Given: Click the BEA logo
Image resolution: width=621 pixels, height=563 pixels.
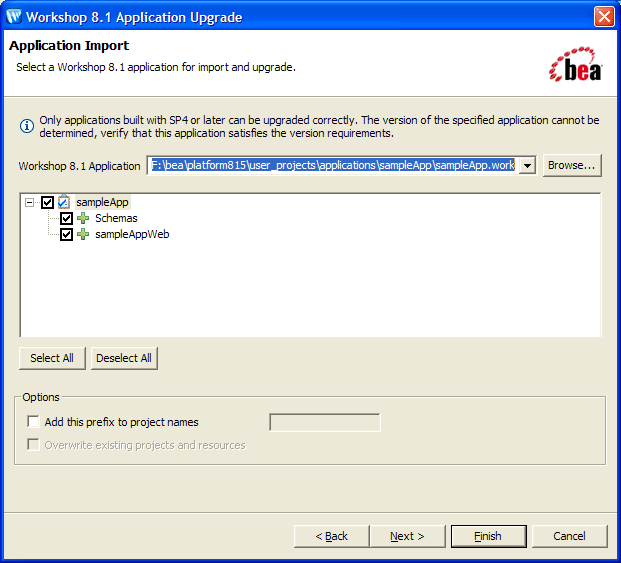Looking at the screenshot, I should [575, 65].
